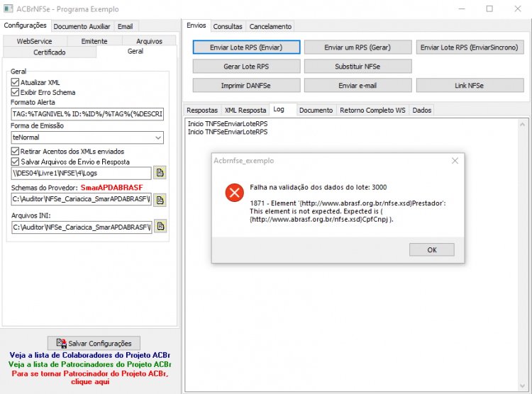
Task: Click the ACBrNFSe app icon in title bar
Action: coord(8,9)
